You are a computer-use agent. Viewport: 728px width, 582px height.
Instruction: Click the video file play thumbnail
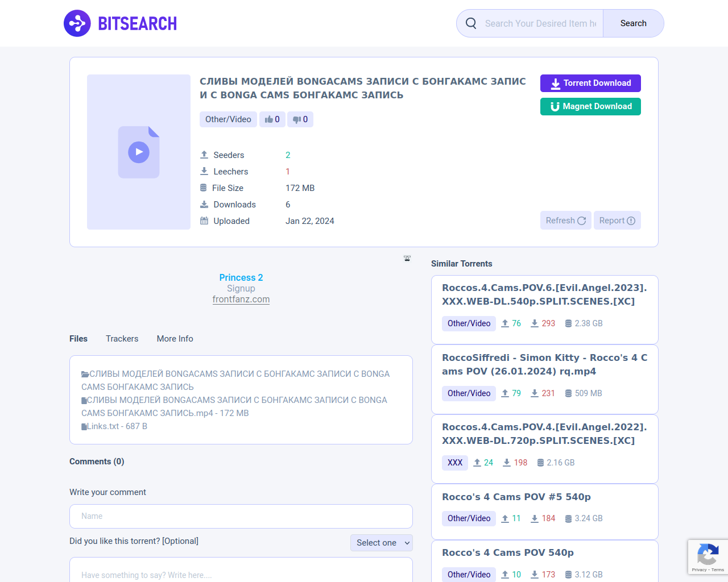point(139,152)
